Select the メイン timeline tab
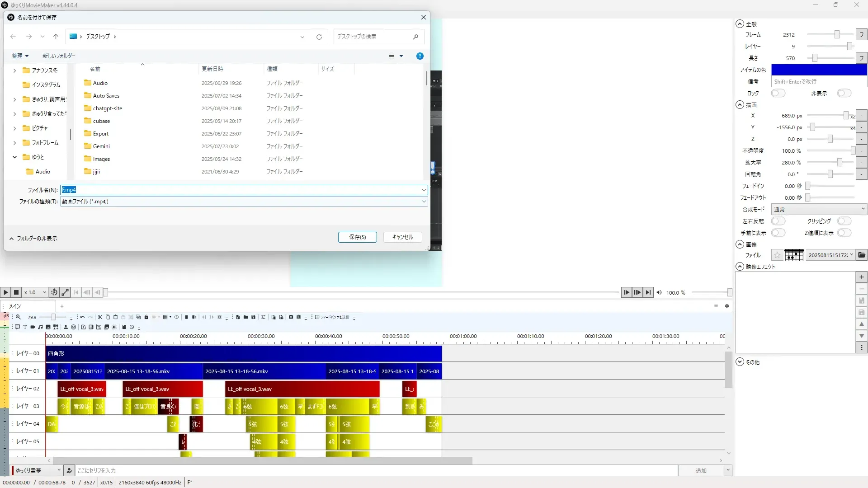The image size is (868, 488). point(15,306)
